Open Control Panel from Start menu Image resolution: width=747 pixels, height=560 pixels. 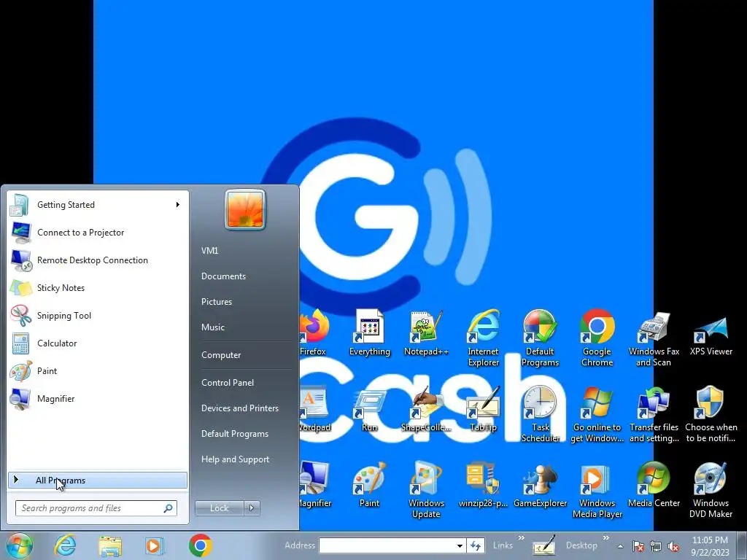tap(228, 383)
